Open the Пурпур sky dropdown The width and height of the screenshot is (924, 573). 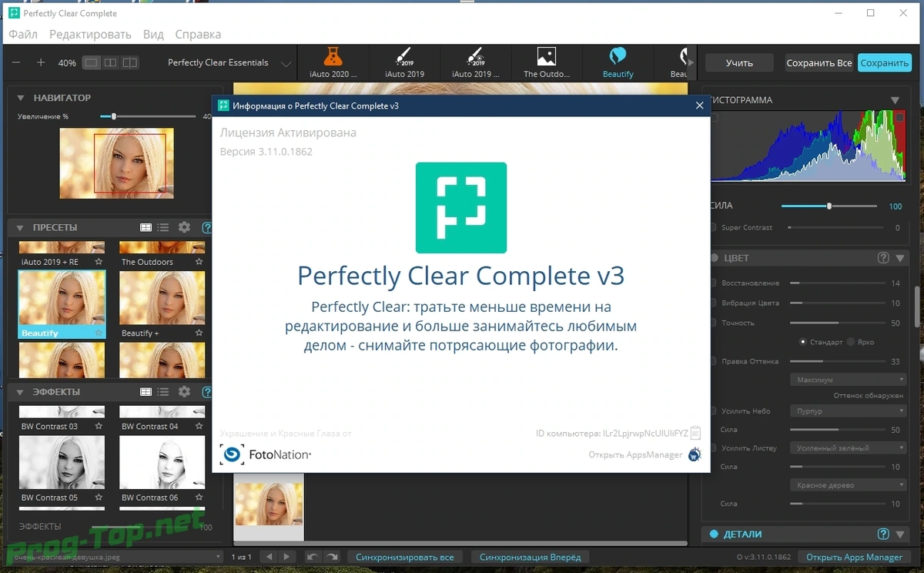pos(848,411)
